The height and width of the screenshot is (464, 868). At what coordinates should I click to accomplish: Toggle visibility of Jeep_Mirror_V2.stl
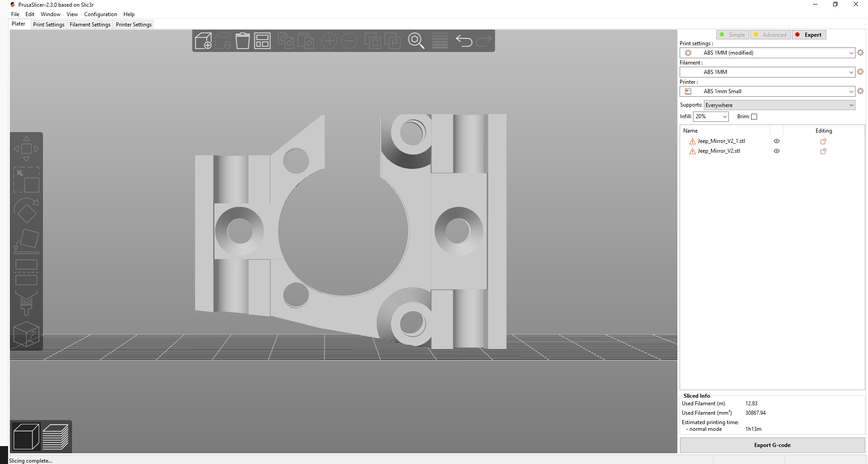[777, 151]
